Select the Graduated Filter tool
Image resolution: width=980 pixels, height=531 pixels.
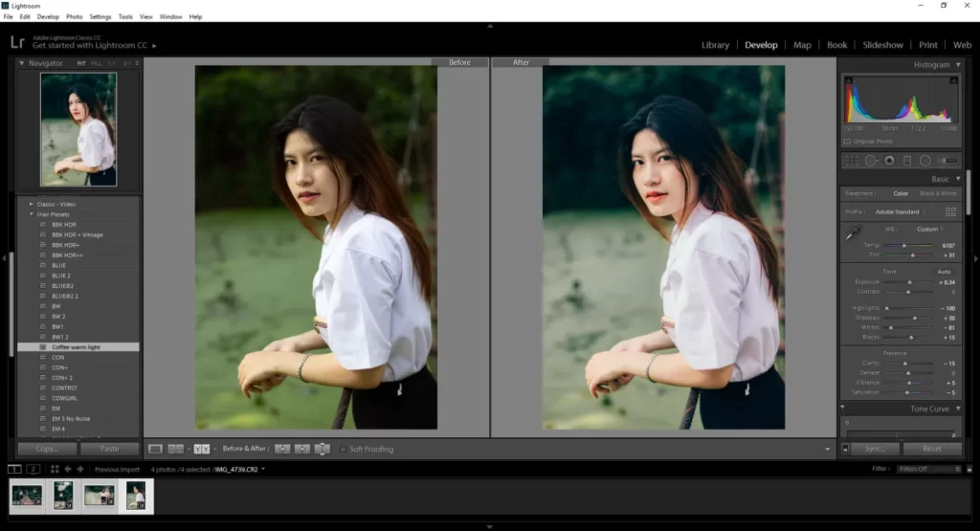click(907, 161)
